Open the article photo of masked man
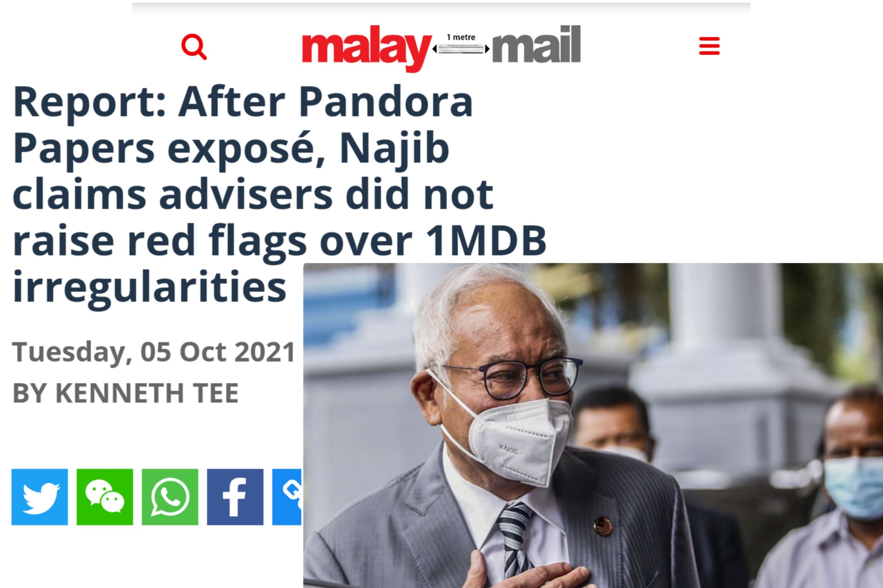 [x=593, y=426]
